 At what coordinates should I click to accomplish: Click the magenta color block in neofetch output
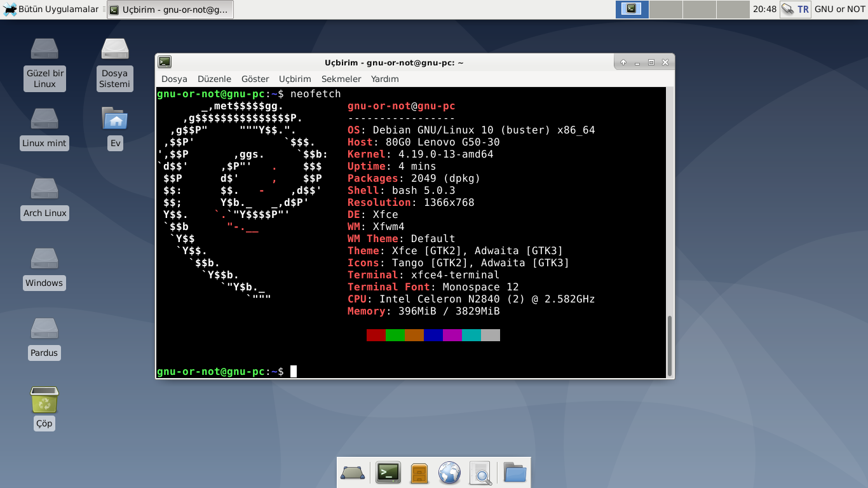[x=452, y=335]
